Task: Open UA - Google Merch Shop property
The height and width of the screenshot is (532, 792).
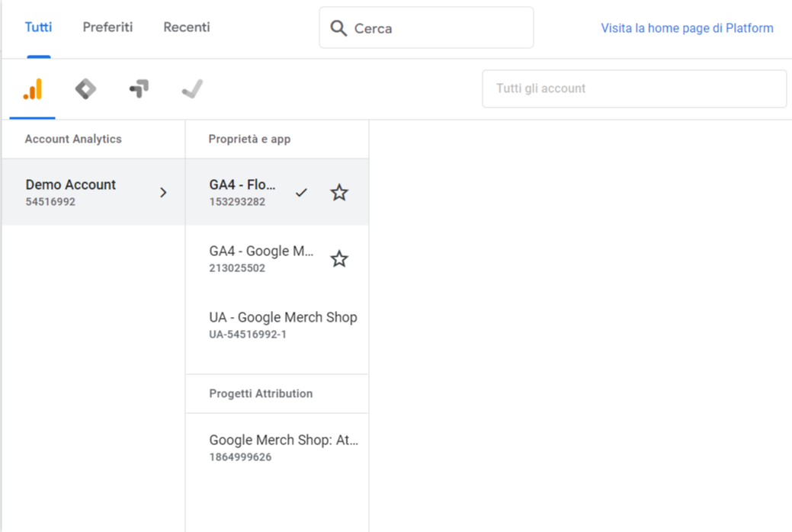Action: tap(277, 325)
